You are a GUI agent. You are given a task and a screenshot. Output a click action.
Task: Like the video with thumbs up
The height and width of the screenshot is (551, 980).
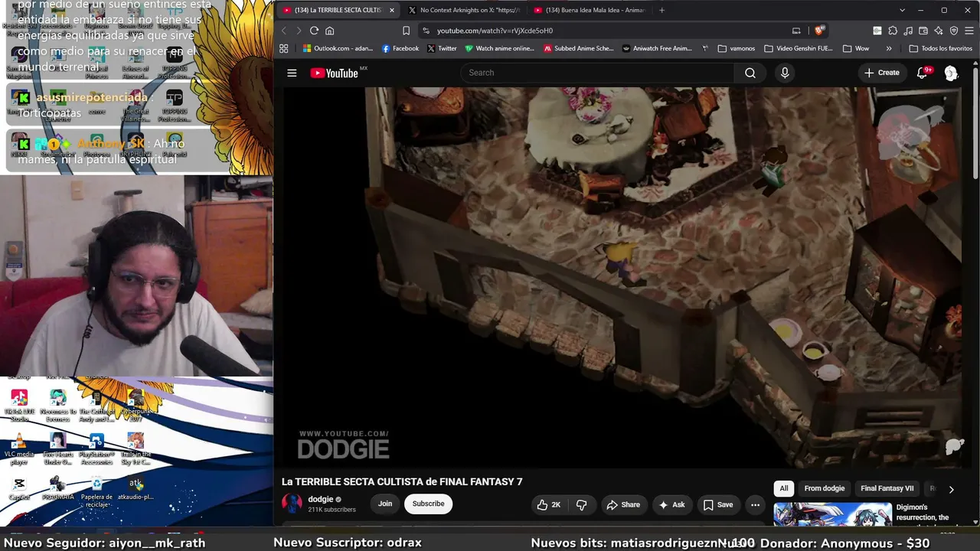[549, 504]
